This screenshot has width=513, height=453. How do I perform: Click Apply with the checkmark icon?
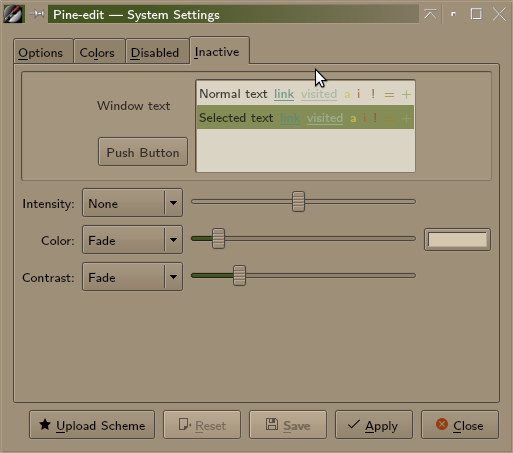[374, 425]
